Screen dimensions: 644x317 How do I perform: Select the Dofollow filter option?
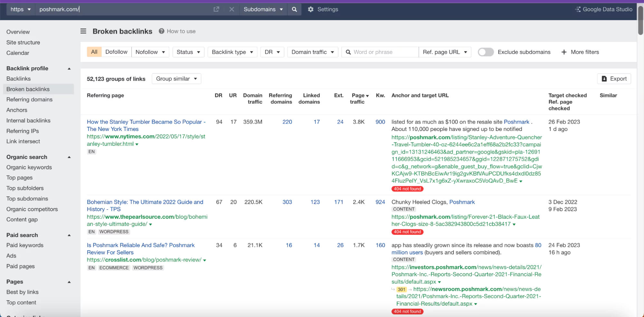[x=116, y=52]
